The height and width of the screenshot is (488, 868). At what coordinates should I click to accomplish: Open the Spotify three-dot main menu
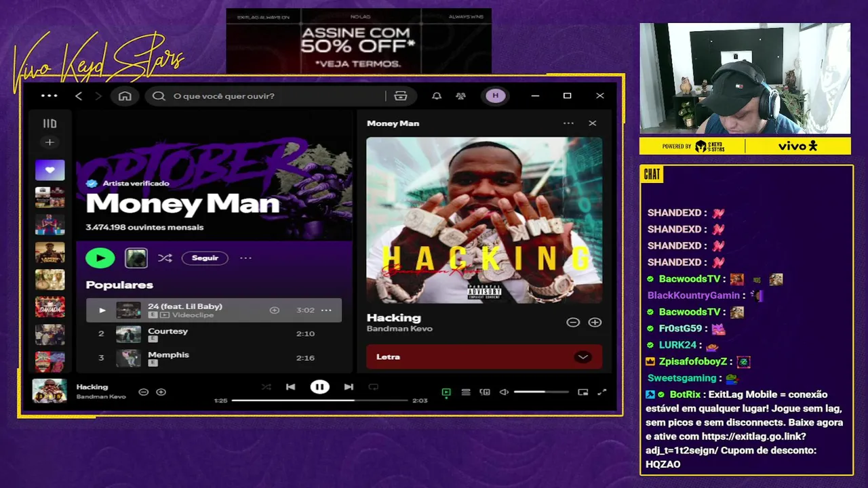[50, 96]
